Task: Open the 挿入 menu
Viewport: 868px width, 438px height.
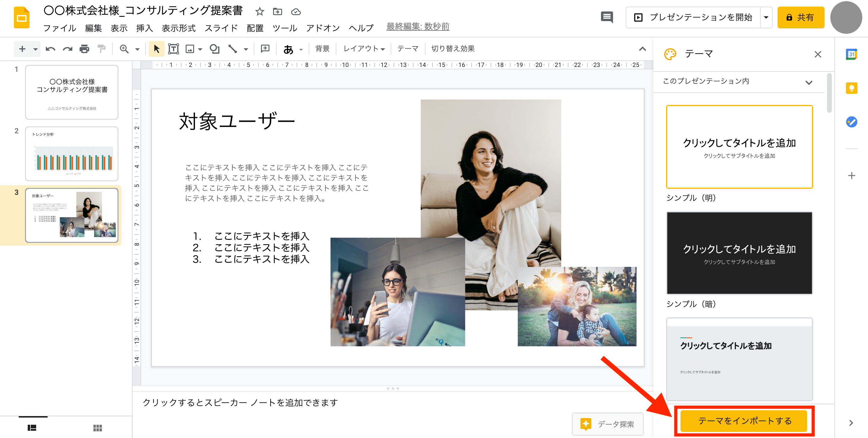Action: pos(145,28)
